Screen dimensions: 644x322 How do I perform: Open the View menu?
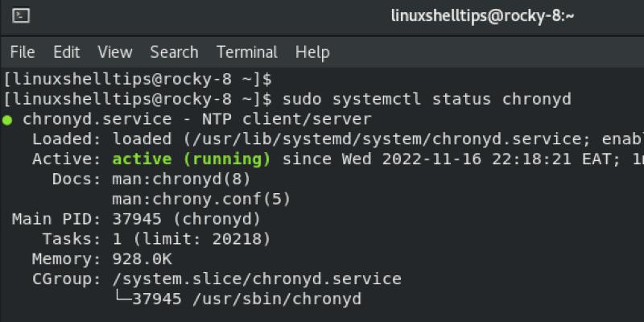point(115,52)
